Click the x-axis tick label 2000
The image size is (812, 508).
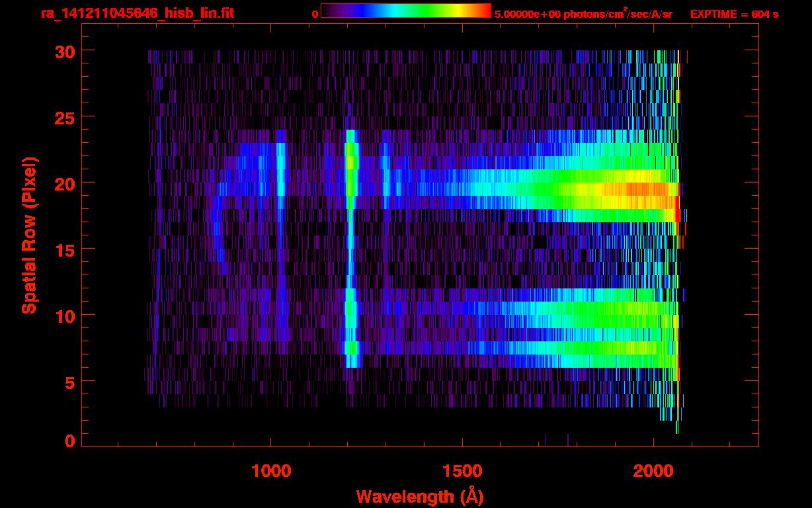click(x=653, y=471)
